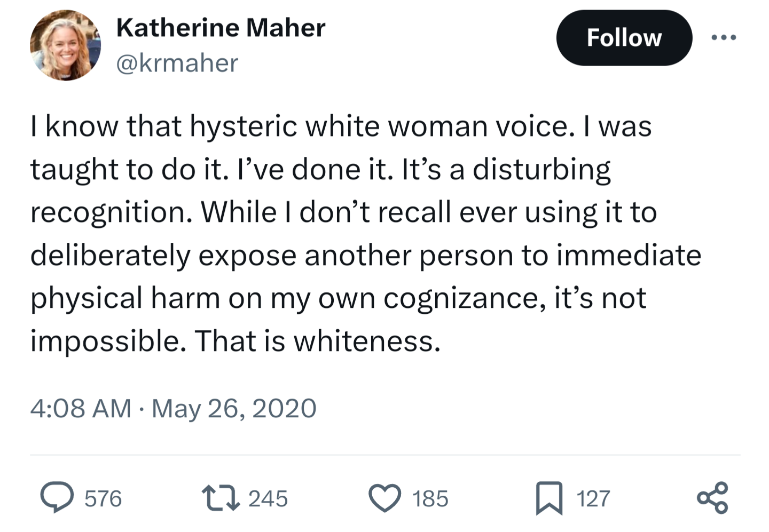Bookmark the tweet with bookmark icon
The image size is (769, 532).
pos(549,498)
